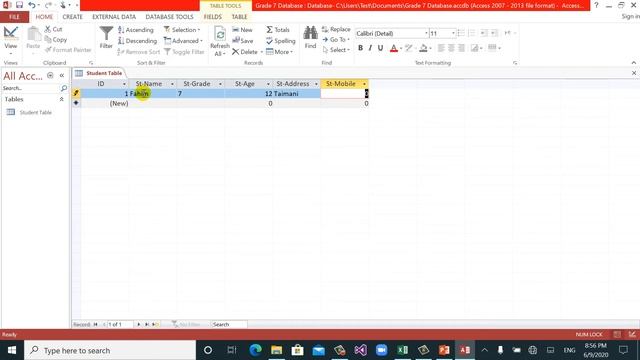640x360 pixels.
Task: Click the font color red A button
Action: [x=393, y=48]
